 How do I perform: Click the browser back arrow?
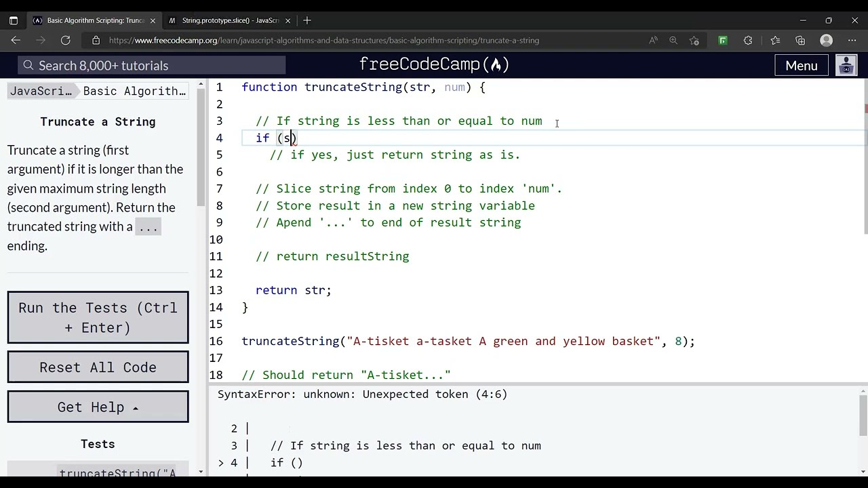16,41
